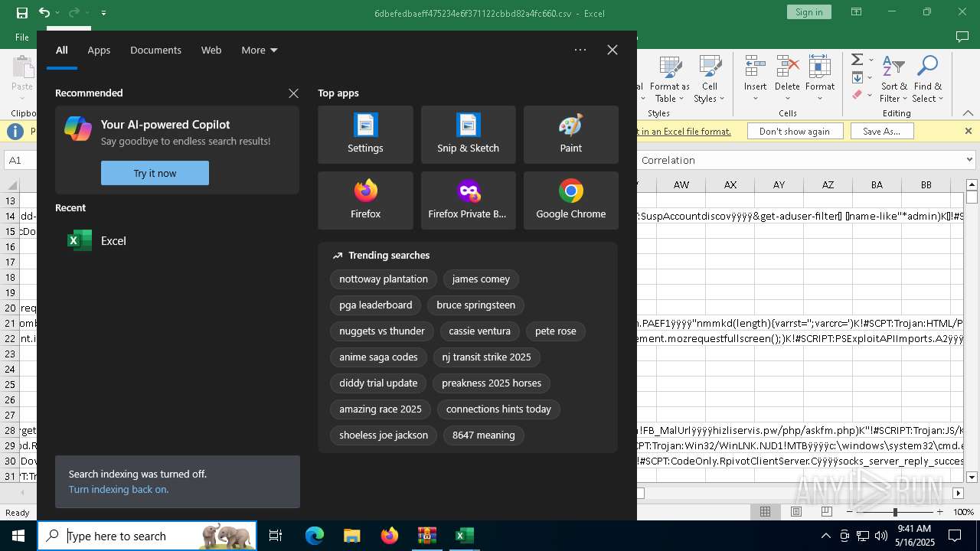This screenshot has width=980, height=551.
Task: Click Don't show again button
Action: click(795, 131)
